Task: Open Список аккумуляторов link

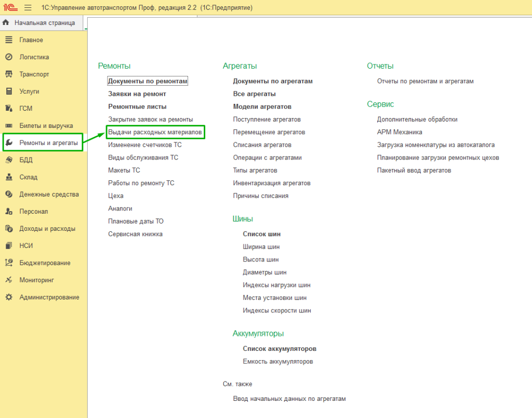Action: (280, 349)
